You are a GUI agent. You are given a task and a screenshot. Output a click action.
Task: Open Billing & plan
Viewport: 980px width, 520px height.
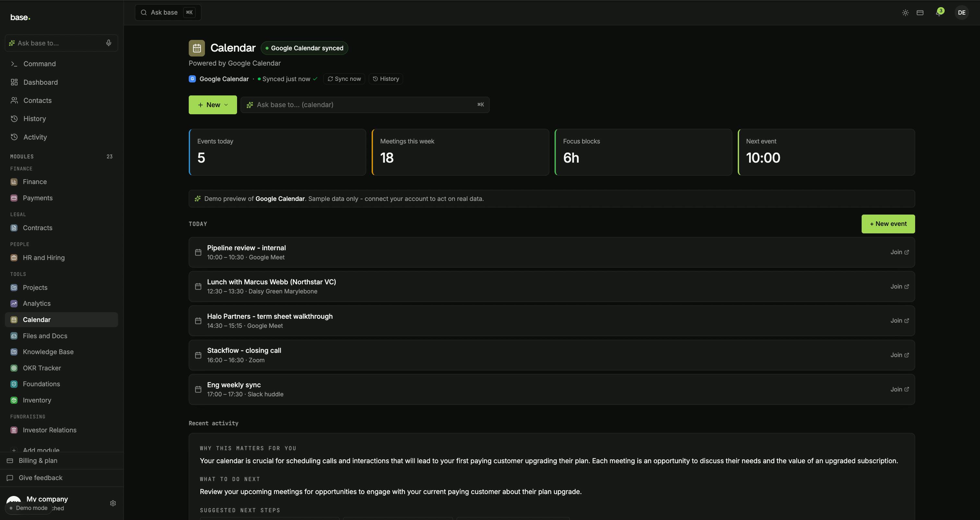point(61,461)
